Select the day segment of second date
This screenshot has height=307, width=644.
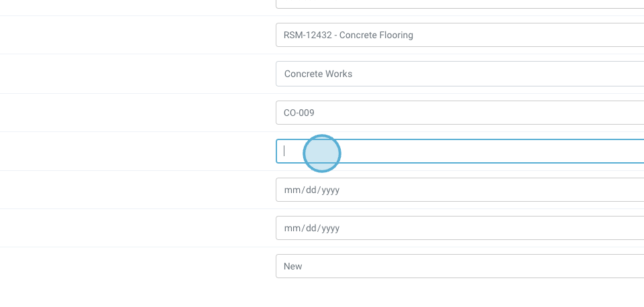(x=309, y=229)
